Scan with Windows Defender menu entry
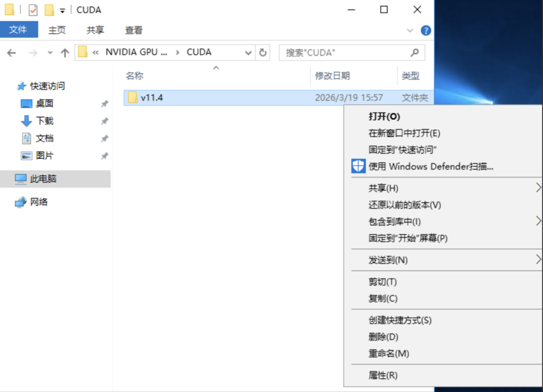This screenshot has width=543, height=392. 431,167
